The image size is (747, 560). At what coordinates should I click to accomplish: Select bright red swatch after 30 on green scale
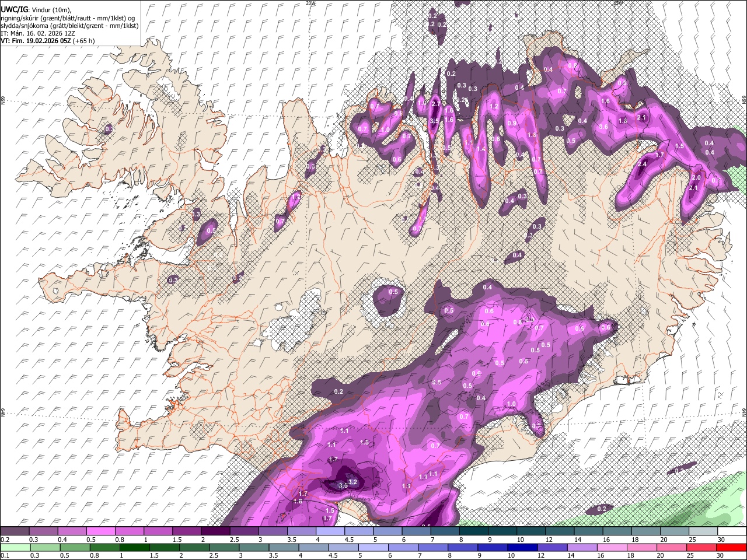click(732, 547)
